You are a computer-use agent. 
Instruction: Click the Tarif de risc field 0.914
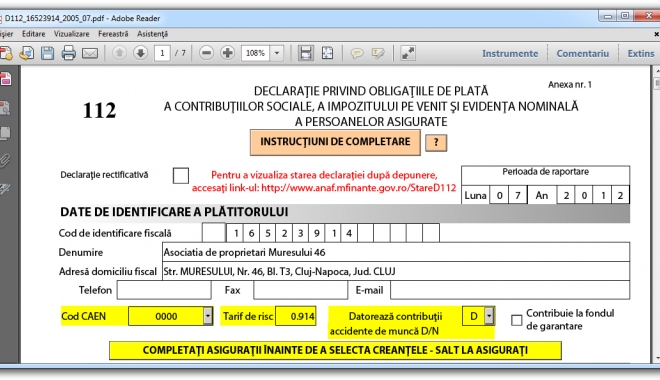(296, 316)
